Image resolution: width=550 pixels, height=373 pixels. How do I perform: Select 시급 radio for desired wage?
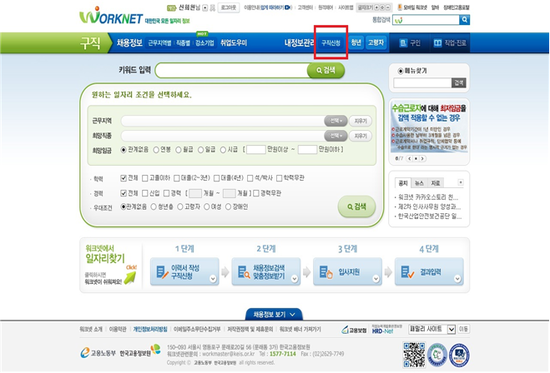[x=223, y=150]
